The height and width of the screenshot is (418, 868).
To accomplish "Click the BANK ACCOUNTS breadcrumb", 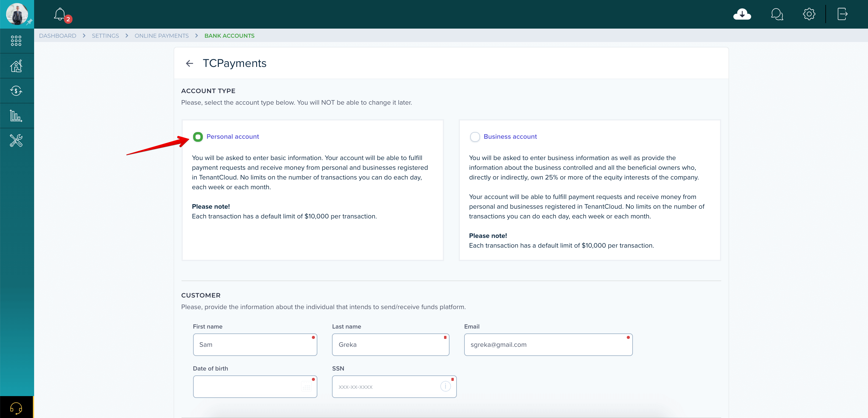I will [x=229, y=36].
